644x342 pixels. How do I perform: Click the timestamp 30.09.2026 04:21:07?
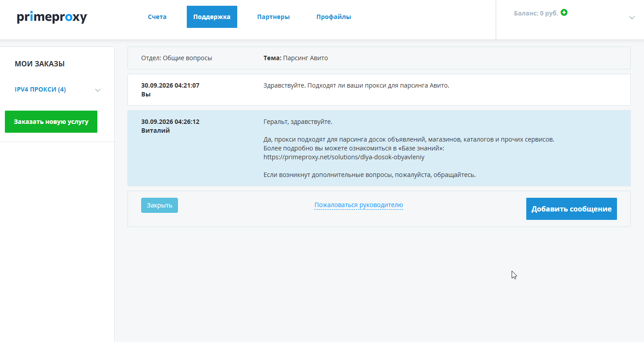point(170,85)
